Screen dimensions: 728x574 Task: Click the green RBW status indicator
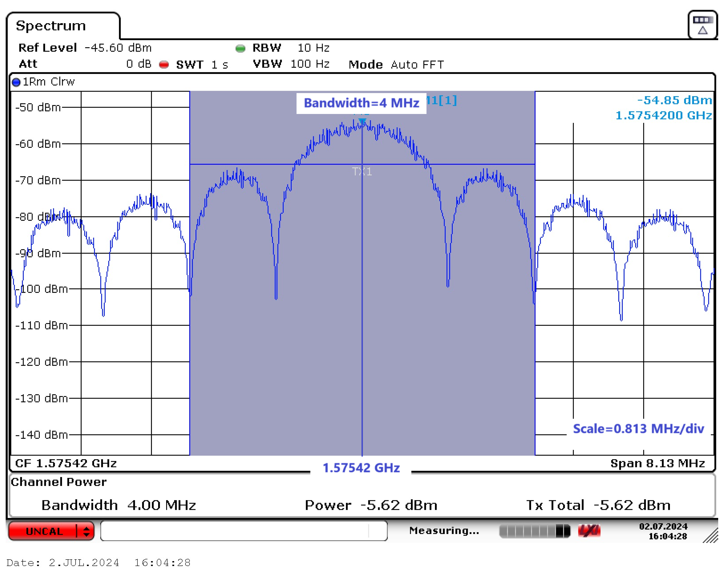pyautogui.click(x=240, y=48)
